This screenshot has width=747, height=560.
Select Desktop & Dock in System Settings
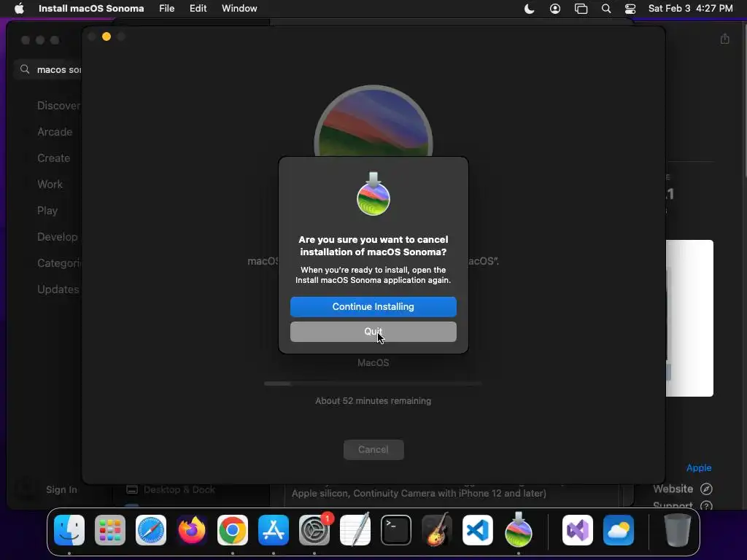pos(171,489)
